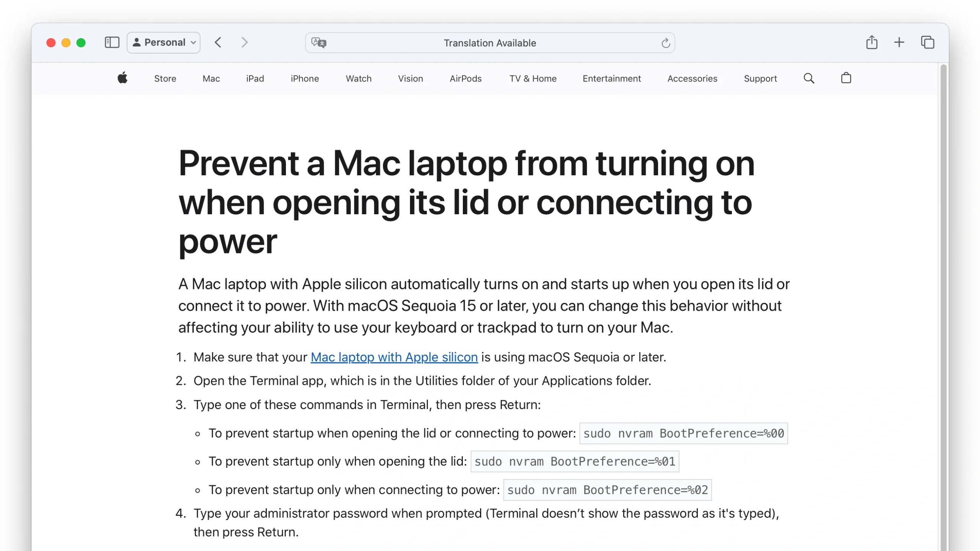Click the green fullscreen window button
Screen dimensions: 980x551
tap(81, 42)
